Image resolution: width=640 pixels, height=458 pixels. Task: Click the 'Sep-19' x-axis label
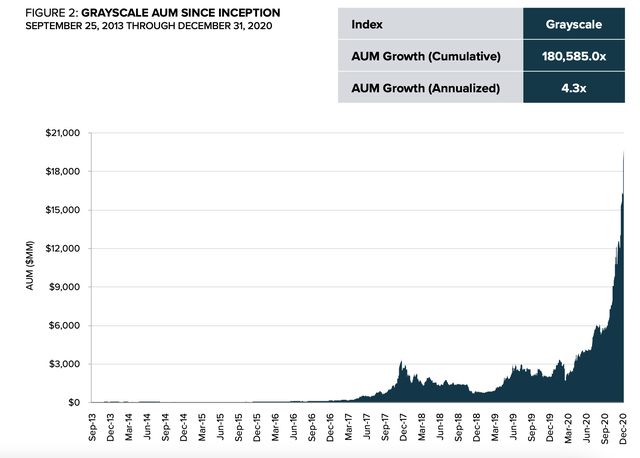532,427
